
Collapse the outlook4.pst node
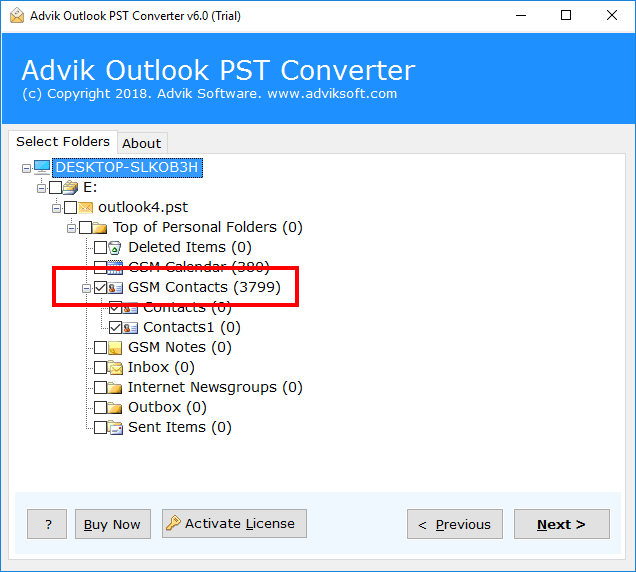click(56, 208)
